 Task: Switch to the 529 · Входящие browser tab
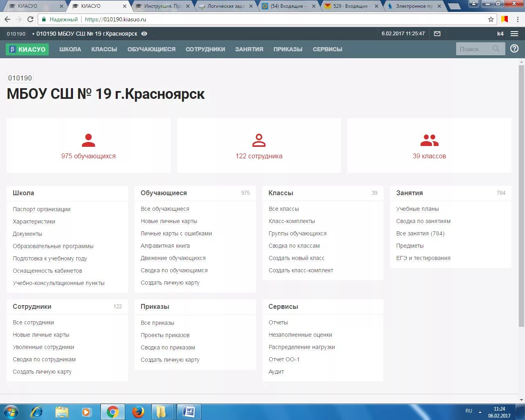352,6
